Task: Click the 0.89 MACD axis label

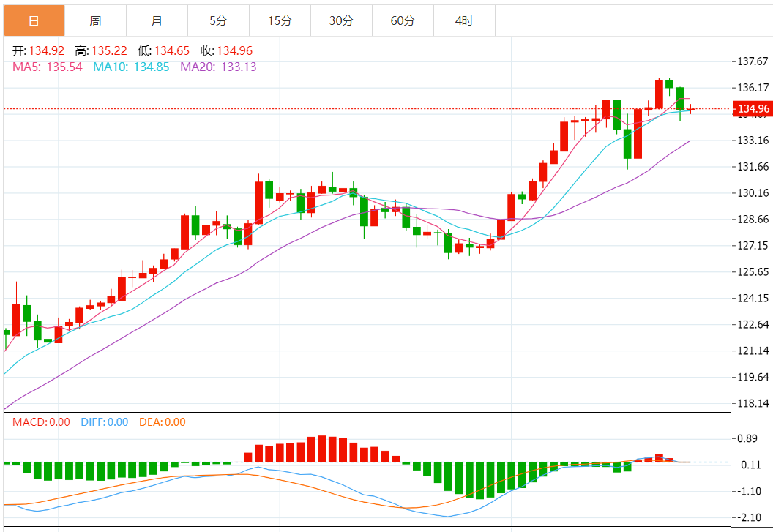Action: pyautogui.click(x=747, y=438)
